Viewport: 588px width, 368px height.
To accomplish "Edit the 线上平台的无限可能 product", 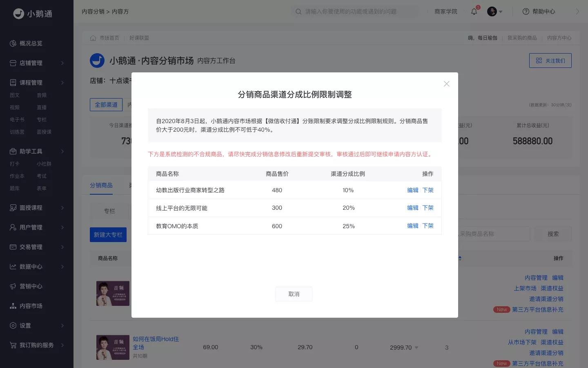I will (x=413, y=208).
